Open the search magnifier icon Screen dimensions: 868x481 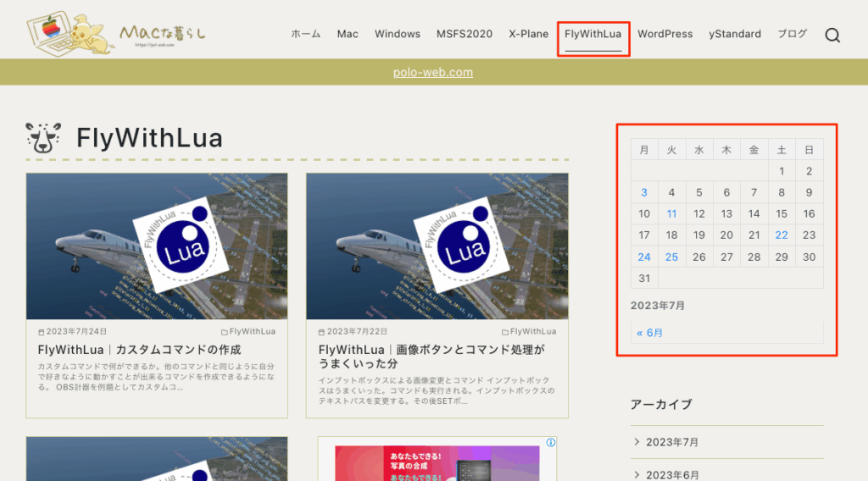pos(832,36)
